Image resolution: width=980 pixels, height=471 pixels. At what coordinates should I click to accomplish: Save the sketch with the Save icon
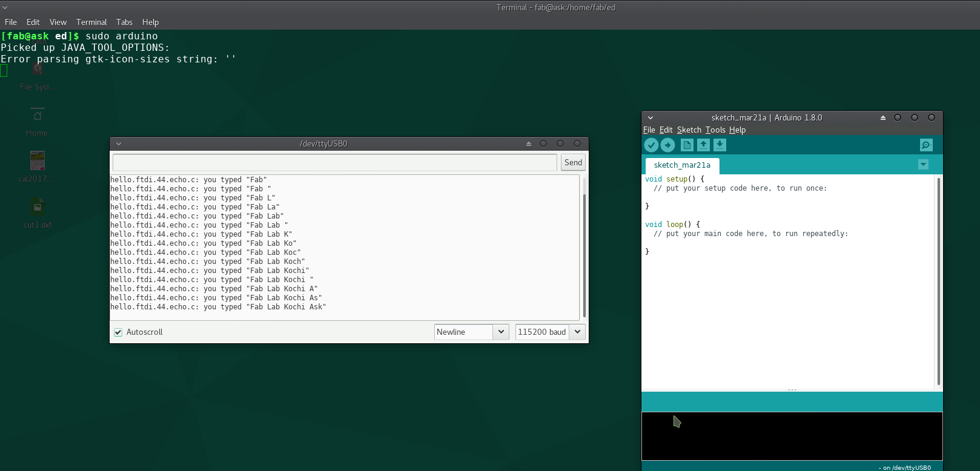point(720,145)
